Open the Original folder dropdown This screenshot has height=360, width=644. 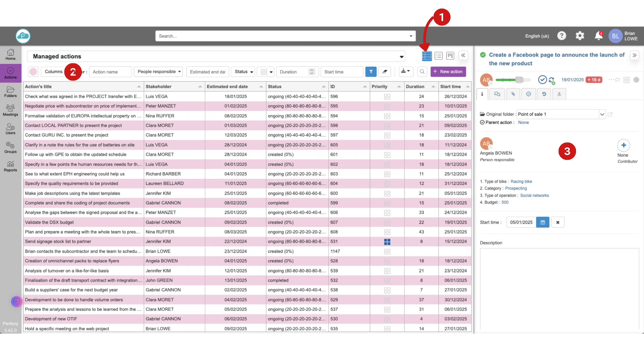pyautogui.click(x=602, y=114)
